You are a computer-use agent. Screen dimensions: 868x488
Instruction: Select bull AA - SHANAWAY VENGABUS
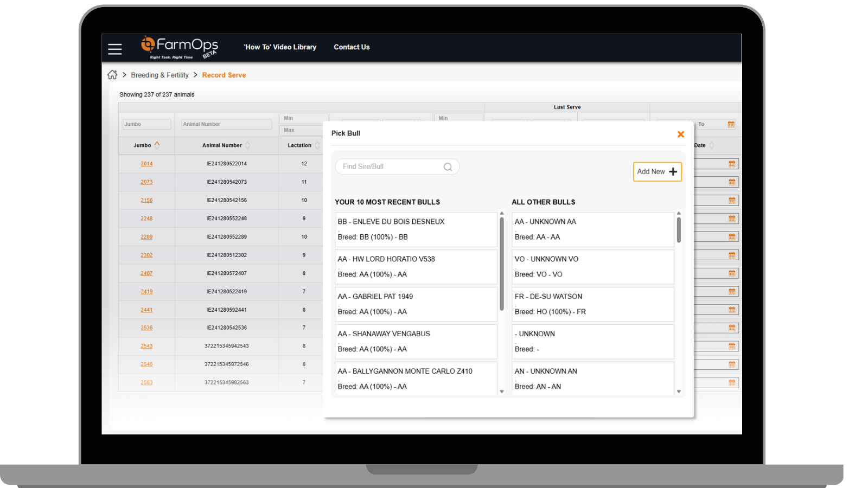pos(416,342)
